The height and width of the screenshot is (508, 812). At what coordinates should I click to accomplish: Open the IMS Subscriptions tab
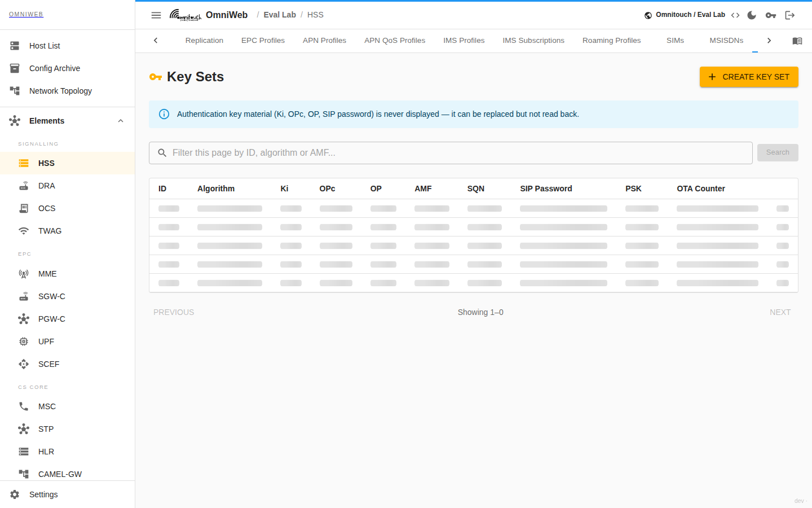(533, 41)
